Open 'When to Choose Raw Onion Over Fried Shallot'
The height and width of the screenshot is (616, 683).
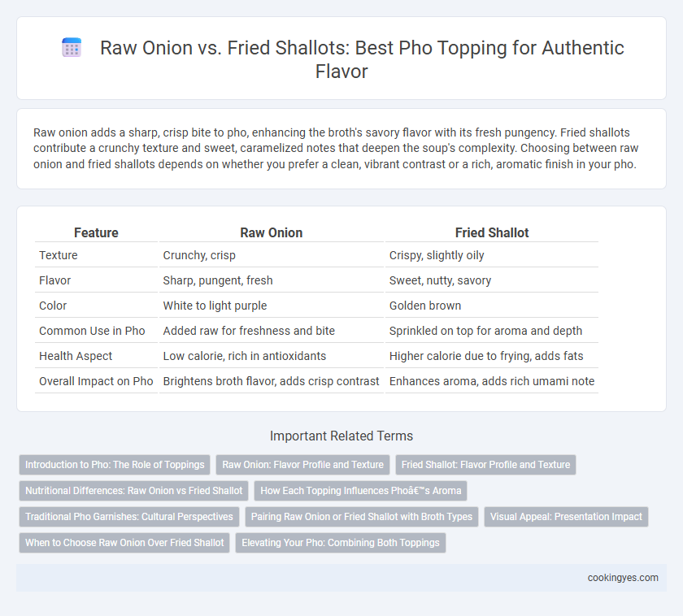click(124, 543)
